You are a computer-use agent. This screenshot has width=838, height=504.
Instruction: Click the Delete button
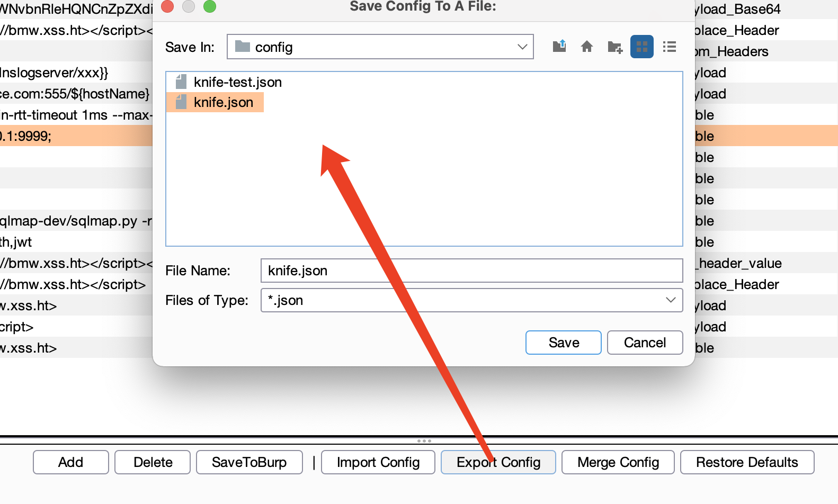[153, 462]
